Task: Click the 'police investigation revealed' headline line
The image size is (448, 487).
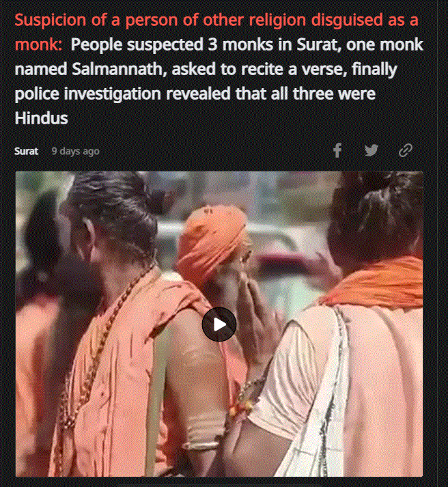Action: pyautogui.click(x=195, y=94)
